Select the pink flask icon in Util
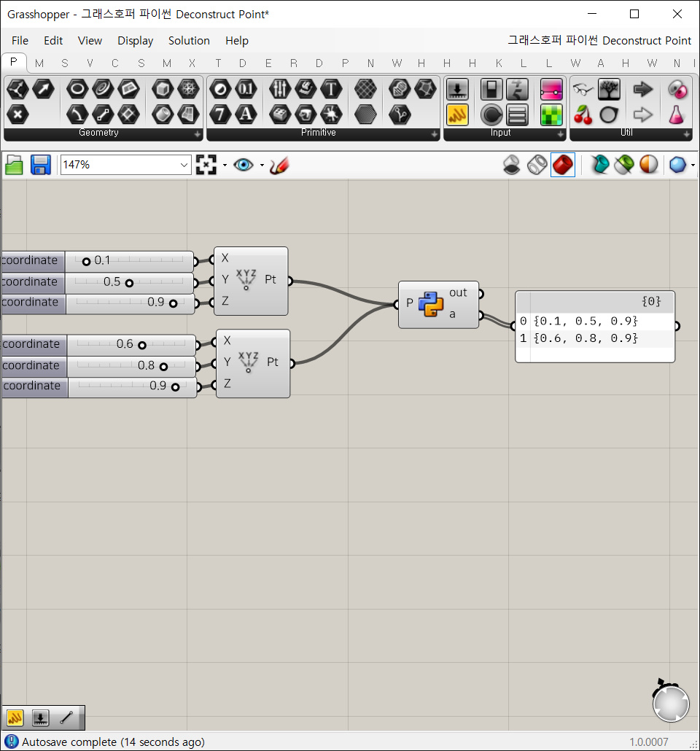This screenshot has height=751, width=700. pyautogui.click(x=676, y=115)
